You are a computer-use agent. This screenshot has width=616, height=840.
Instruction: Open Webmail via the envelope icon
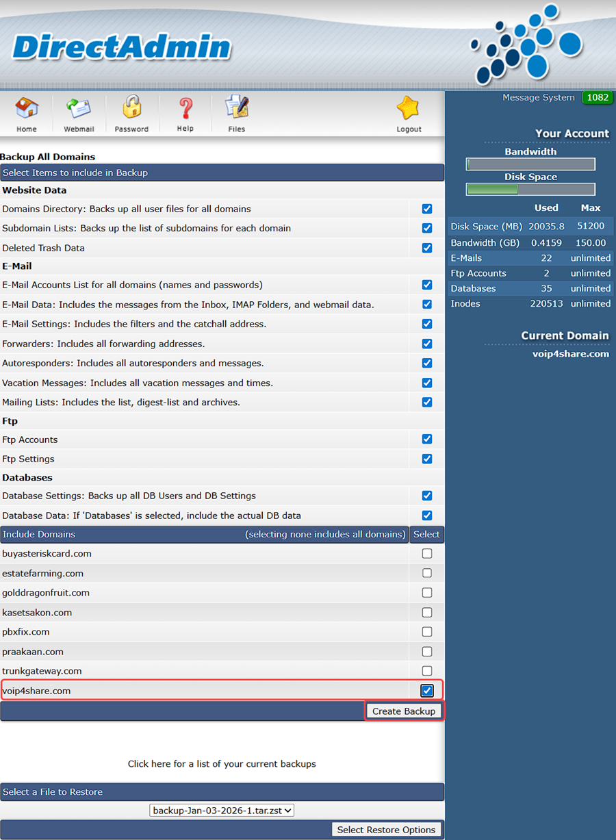79,108
